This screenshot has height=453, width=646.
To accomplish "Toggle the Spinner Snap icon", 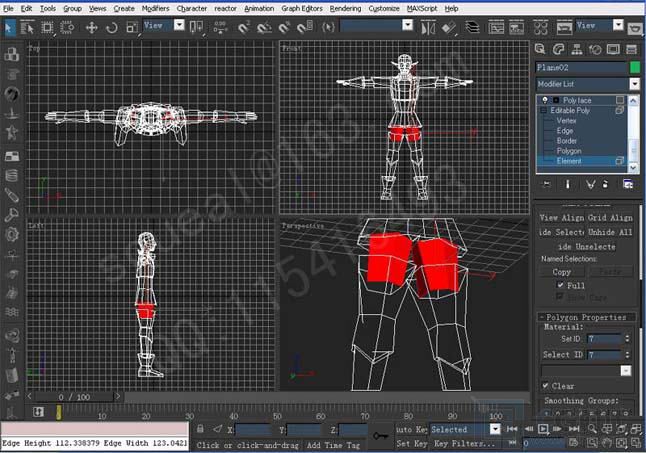I will coord(305,28).
